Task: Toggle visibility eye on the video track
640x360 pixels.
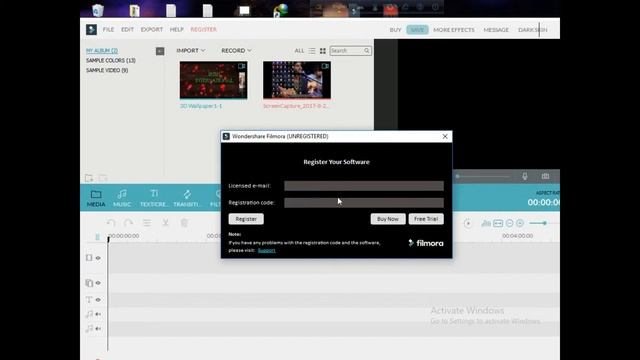Action: point(98,258)
